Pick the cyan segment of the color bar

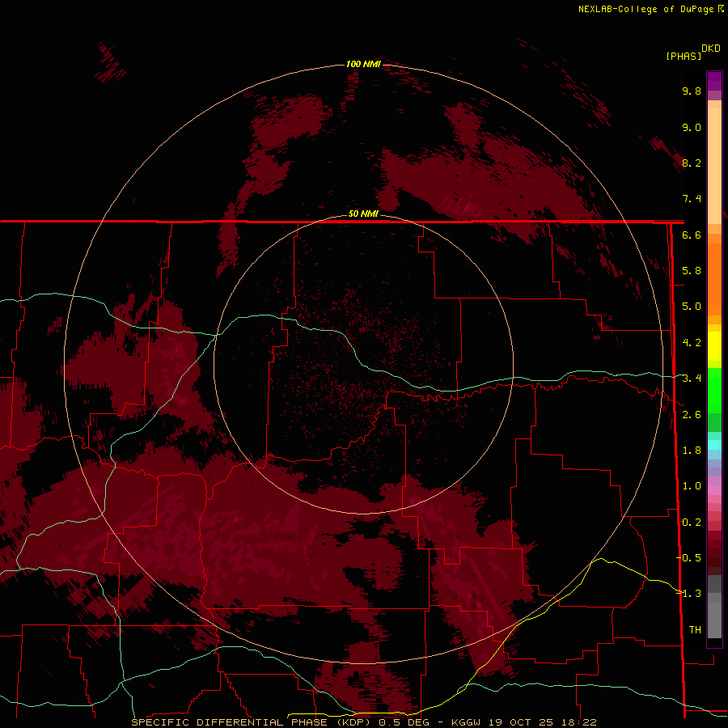click(714, 445)
